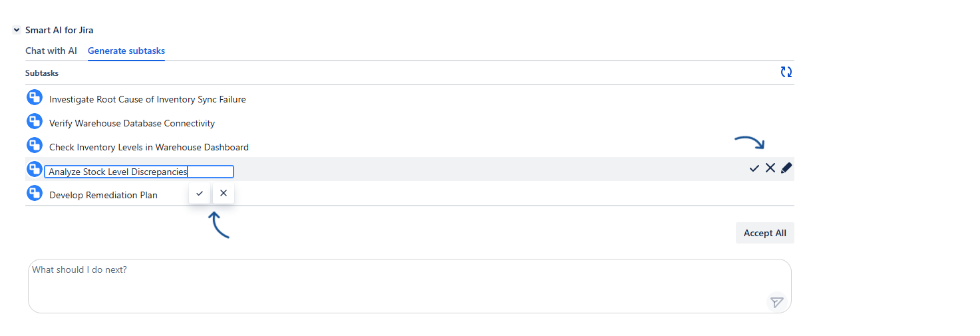
Task: Click subtask icon beside Develop Remediation Plan
Action: 35,194
